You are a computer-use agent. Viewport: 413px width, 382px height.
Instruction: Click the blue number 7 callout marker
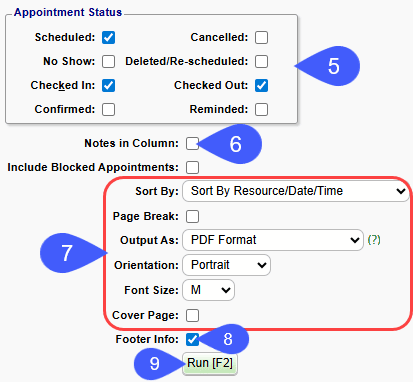pos(67,253)
